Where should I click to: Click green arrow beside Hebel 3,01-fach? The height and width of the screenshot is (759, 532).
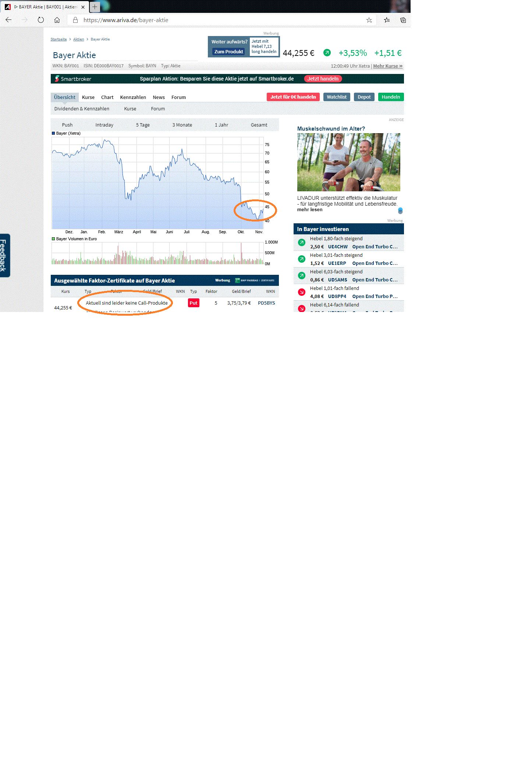pos(302,259)
